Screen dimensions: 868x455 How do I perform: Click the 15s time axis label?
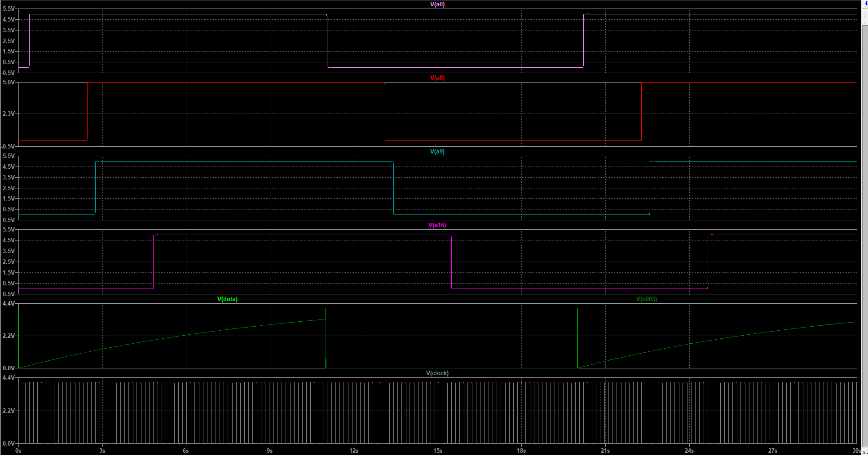tap(438, 451)
